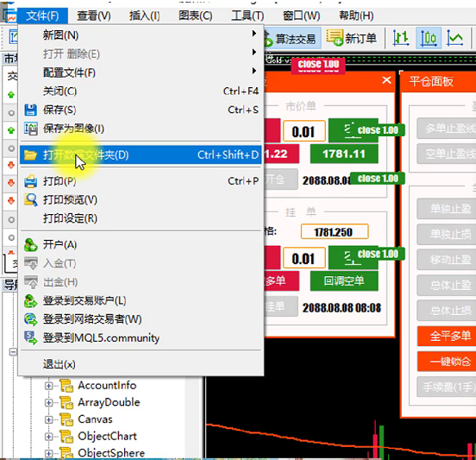The image size is (476, 460).
Task: Select the ObjectChart folder item
Action: [x=98, y=437]
